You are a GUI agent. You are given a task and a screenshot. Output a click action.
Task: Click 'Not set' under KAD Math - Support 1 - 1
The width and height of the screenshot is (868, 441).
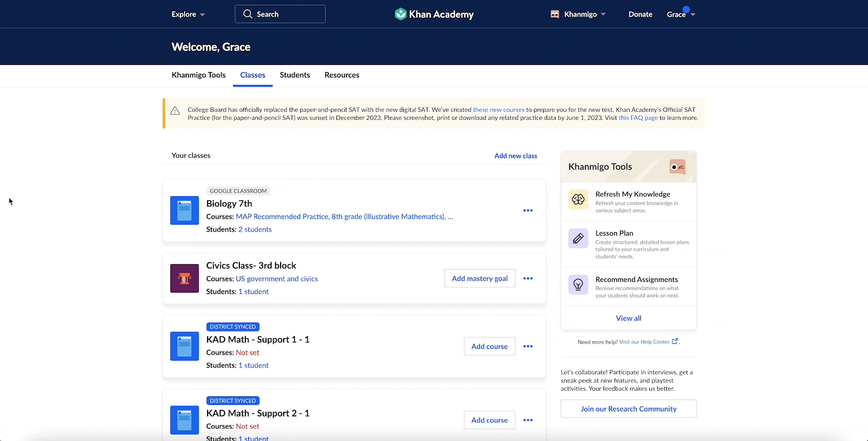[247, 352]
